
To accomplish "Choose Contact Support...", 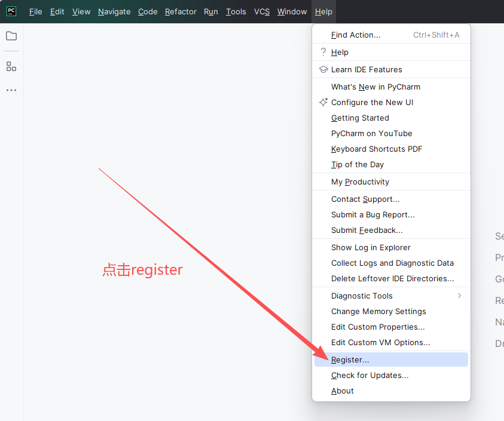I will [x=391, y=199].
